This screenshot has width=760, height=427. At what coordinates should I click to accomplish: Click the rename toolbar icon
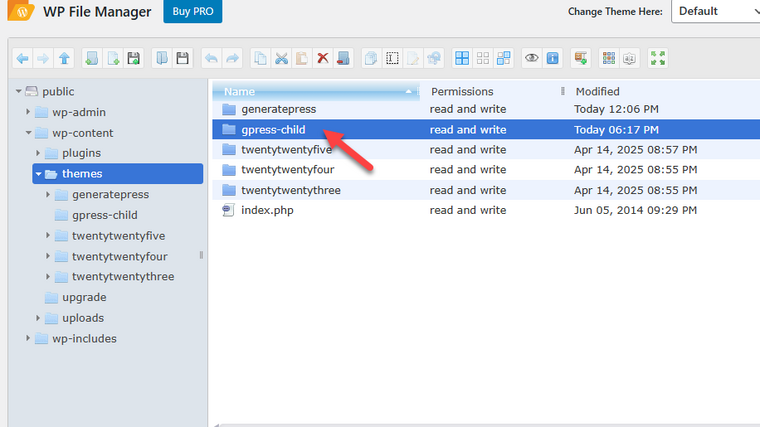point(392,59)
